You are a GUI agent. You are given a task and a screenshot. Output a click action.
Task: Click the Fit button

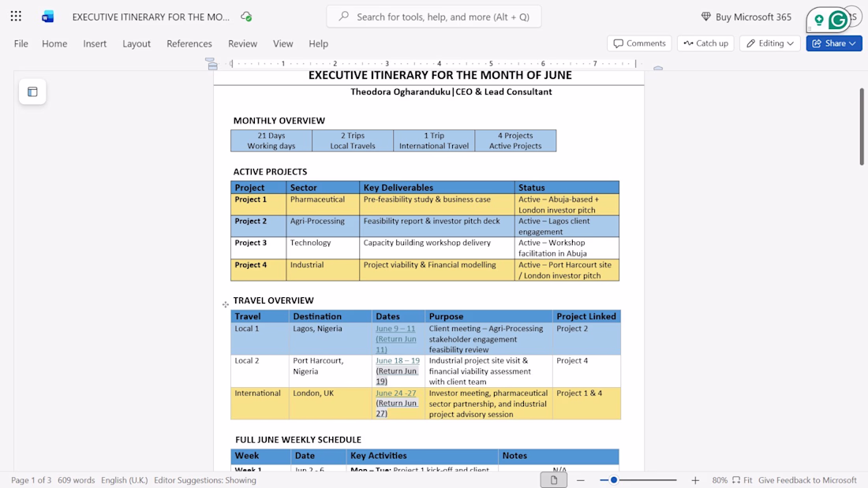click(743, 480)
